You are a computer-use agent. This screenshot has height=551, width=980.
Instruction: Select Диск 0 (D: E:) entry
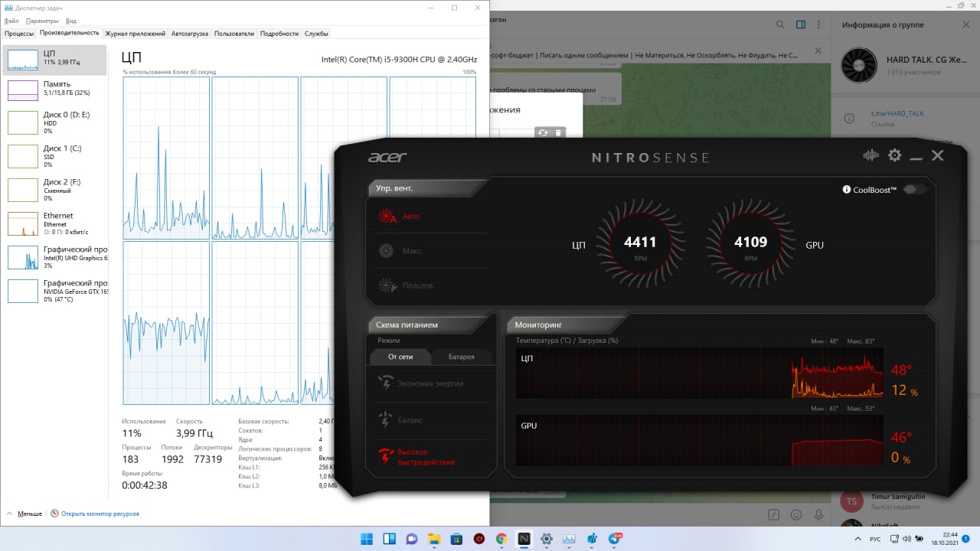coord(54,122)
